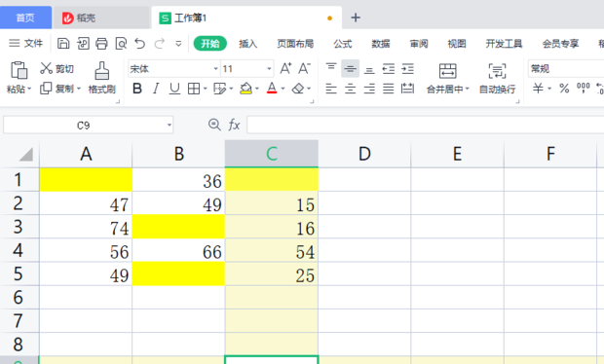Open the 宋体 font name dropdown
Image resolution: width=604 pixels, height=364 pixels.
tap(215, 69)
